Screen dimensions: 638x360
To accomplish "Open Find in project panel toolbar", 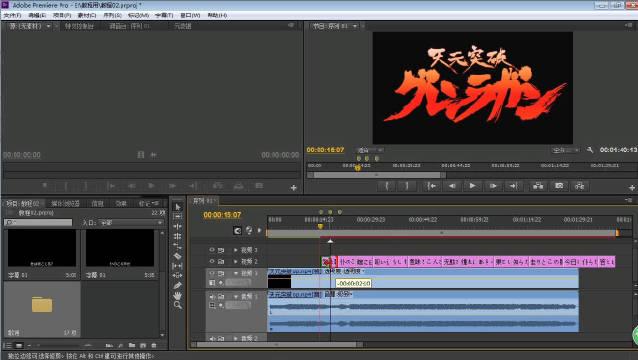I will click(121, 345).
